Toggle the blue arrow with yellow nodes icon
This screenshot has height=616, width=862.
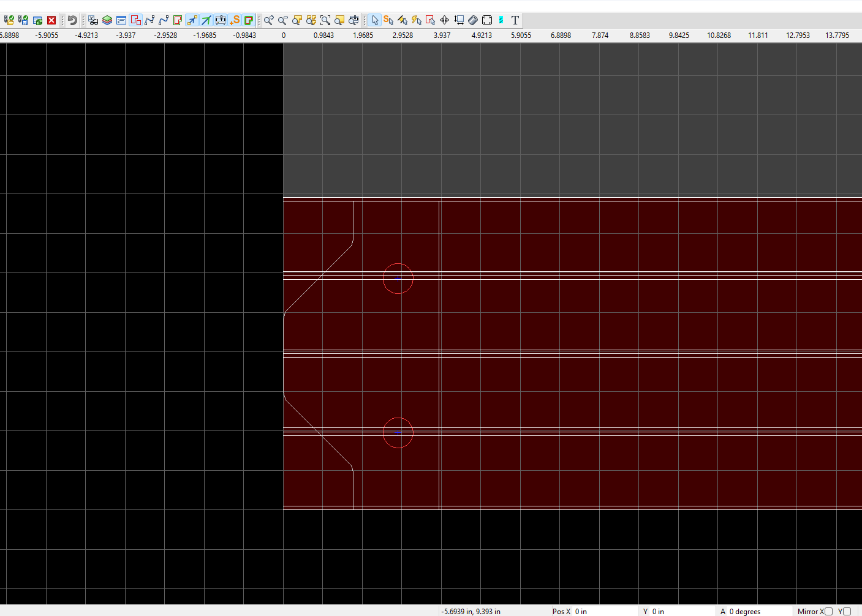[192, 20]
